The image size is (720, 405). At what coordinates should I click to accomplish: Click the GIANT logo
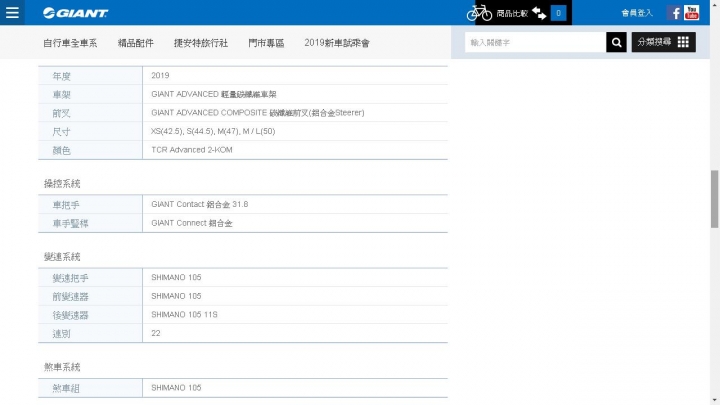pos(75,13)
